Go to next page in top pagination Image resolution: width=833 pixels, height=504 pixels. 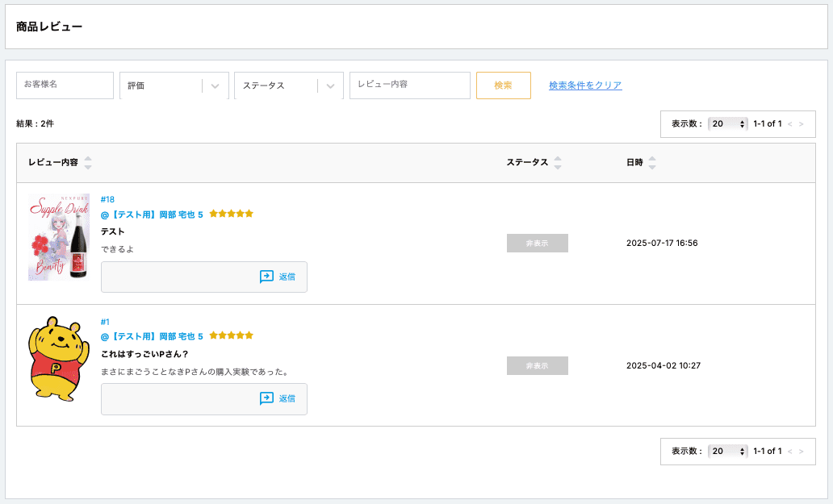coord(801,124)
